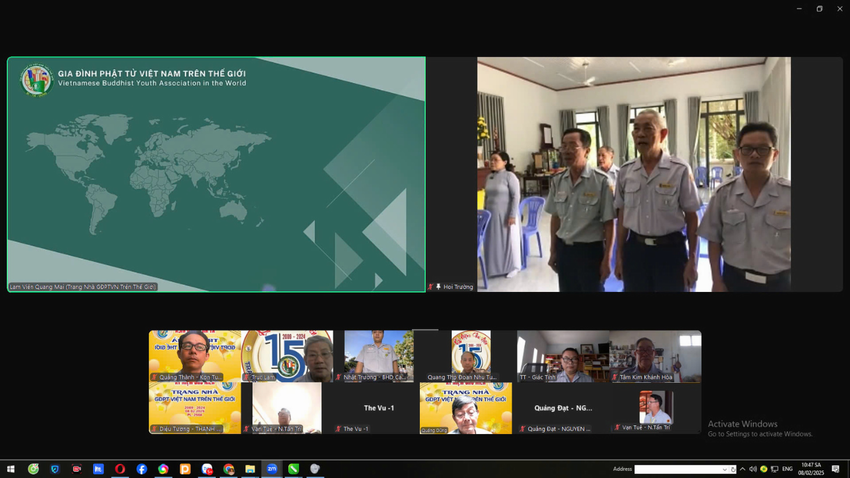
Task: Refresh the taskbar Address toolbar
Action: point(733,469)
